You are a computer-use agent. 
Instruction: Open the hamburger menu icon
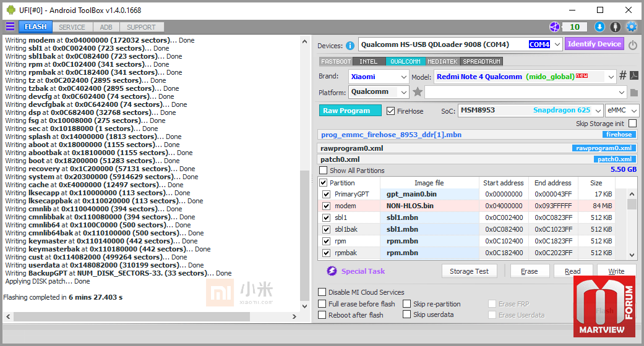click(x=11, y=27)
